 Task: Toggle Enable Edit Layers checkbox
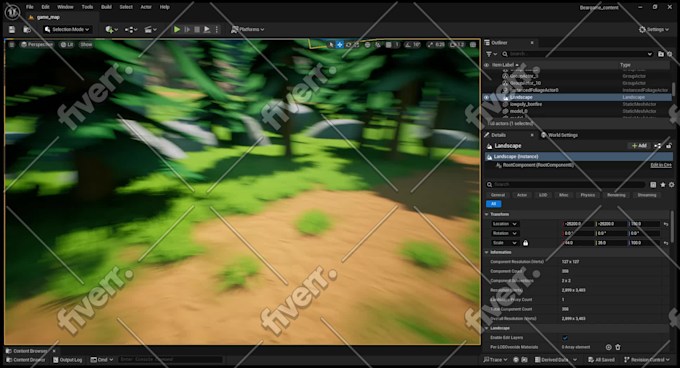point(565,338)
